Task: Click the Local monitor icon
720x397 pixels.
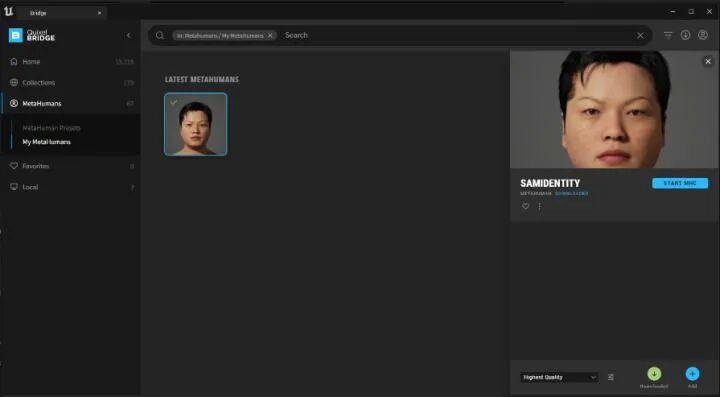Action: pyautogui.click(x=14, y=187)
